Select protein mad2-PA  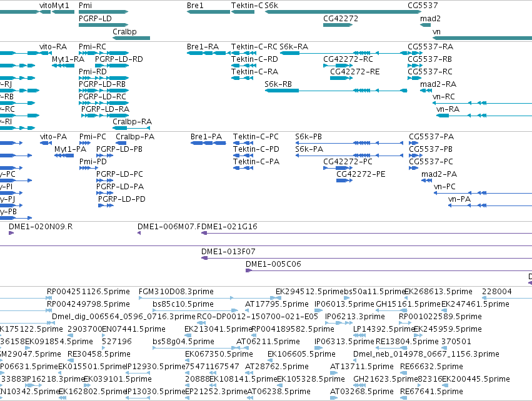click(439, 174)
